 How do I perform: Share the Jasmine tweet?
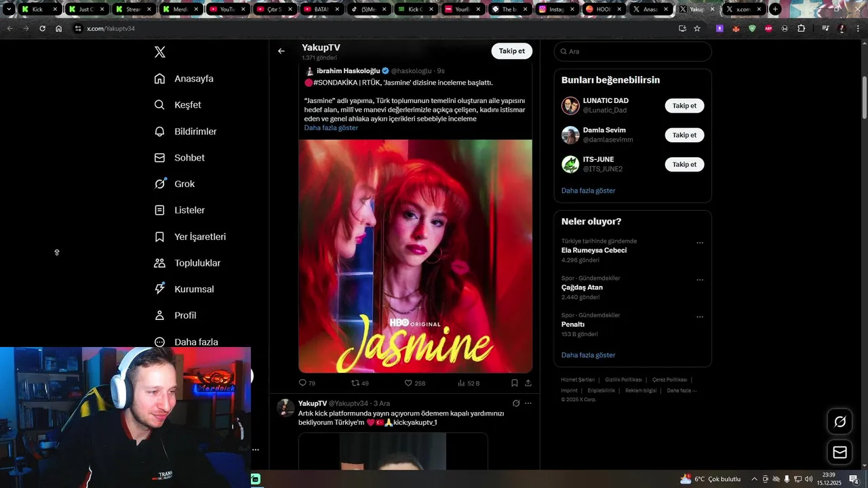[x=528, y=383]
